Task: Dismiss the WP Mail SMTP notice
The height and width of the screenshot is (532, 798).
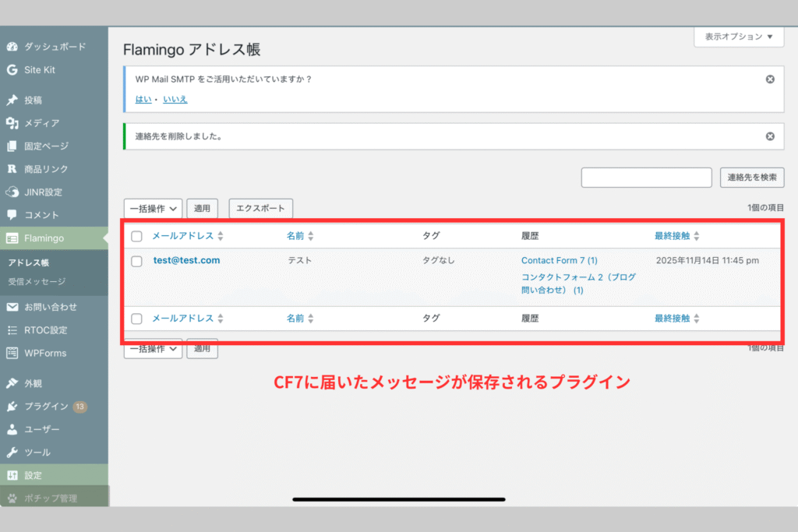Action: (770, 79)
